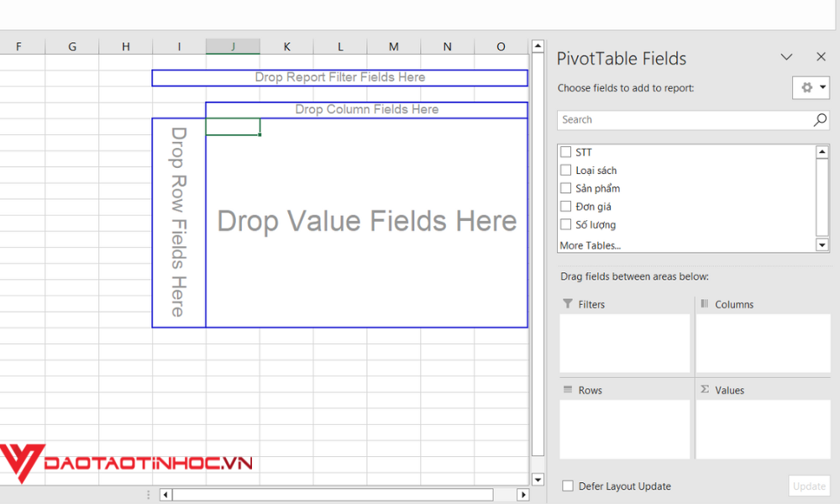Click the Update button
This screenshot has width=840, height=504.
click(808, 486)
